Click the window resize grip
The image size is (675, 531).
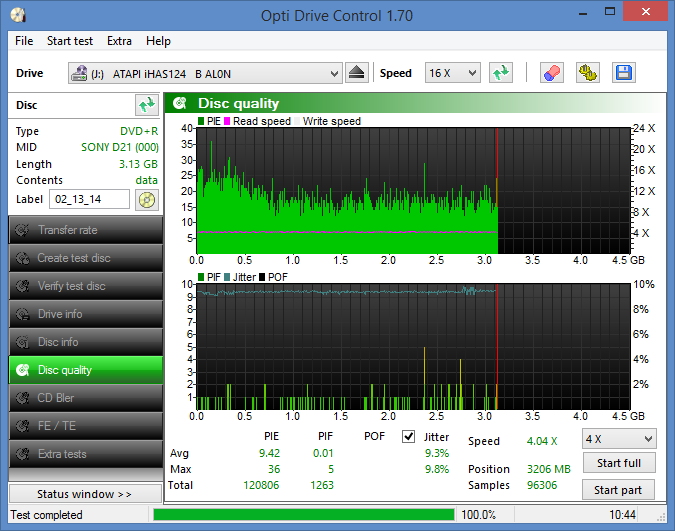point(661,518)
